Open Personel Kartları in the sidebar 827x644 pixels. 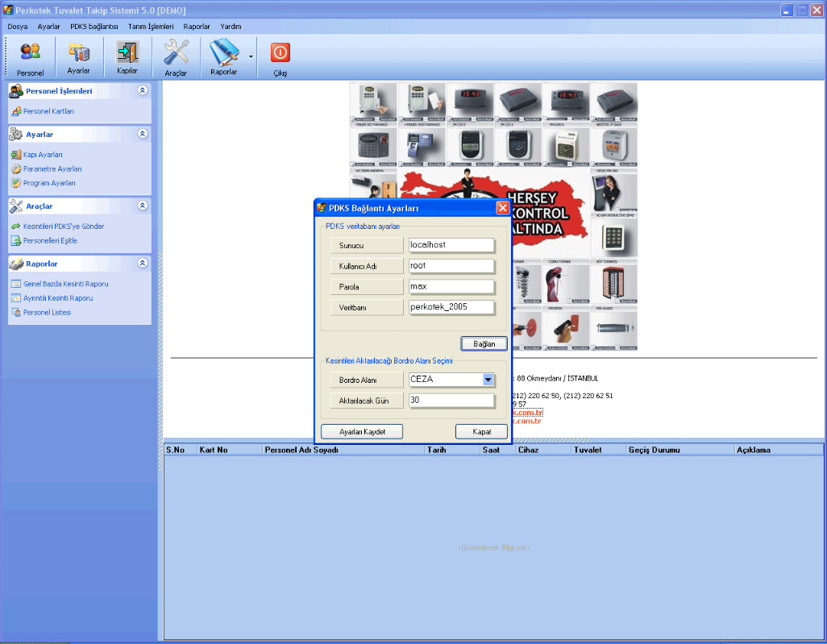48,111
